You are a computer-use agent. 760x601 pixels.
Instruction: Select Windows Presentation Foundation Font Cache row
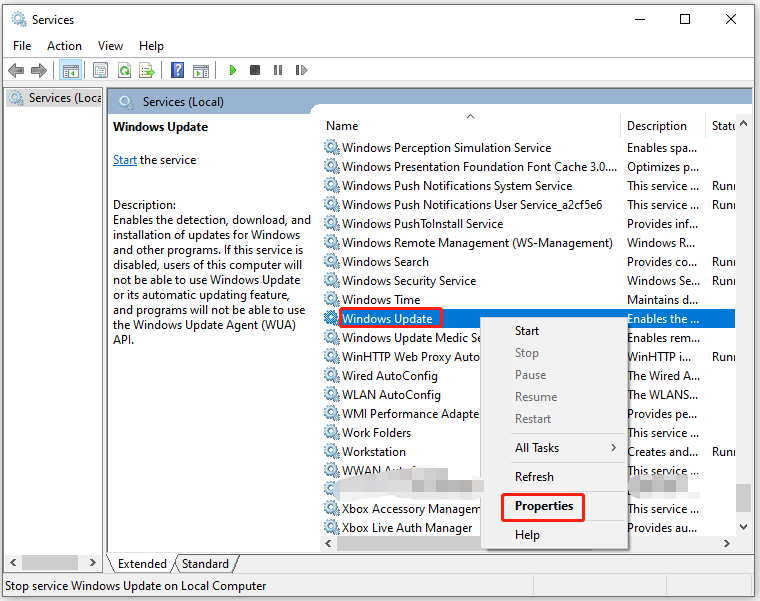(x=529, y=167)
